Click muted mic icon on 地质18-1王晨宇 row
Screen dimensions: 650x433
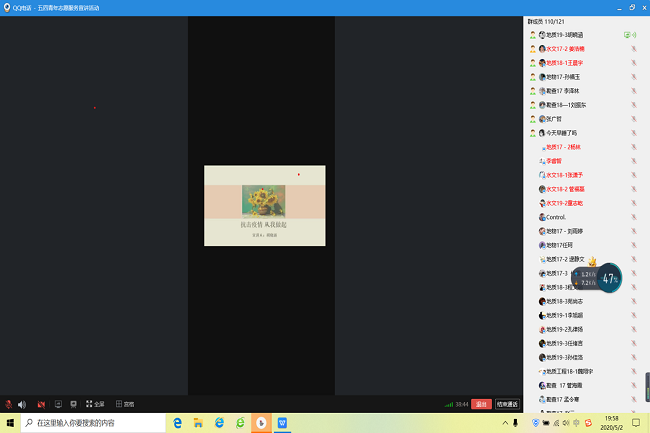pyautogui.click(x=633, y=63)
